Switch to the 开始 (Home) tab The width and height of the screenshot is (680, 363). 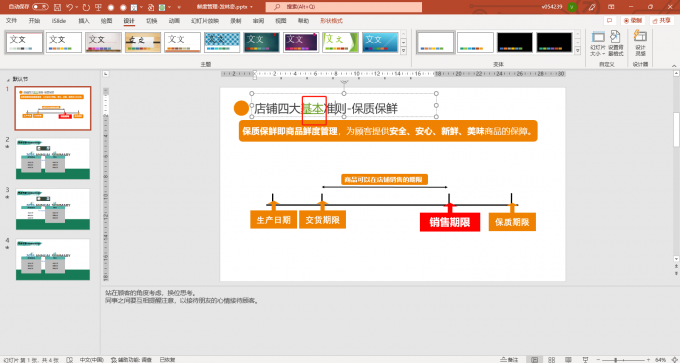[34, 21]
